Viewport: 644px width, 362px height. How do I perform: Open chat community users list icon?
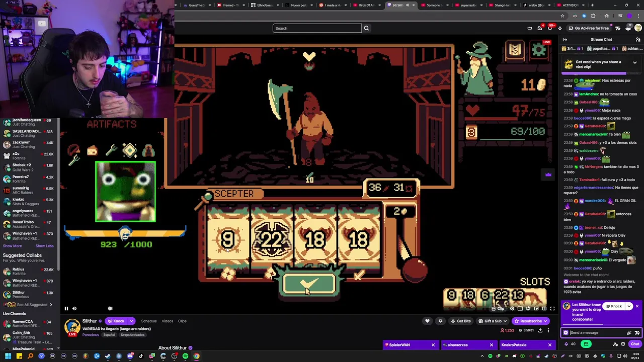(x=637, y=40)
